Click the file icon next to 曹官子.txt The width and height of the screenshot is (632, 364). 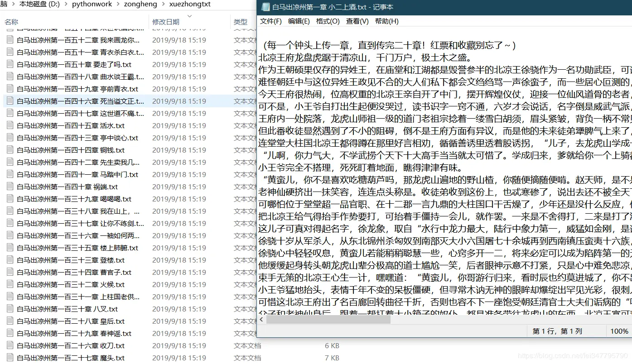coord(10,272)
